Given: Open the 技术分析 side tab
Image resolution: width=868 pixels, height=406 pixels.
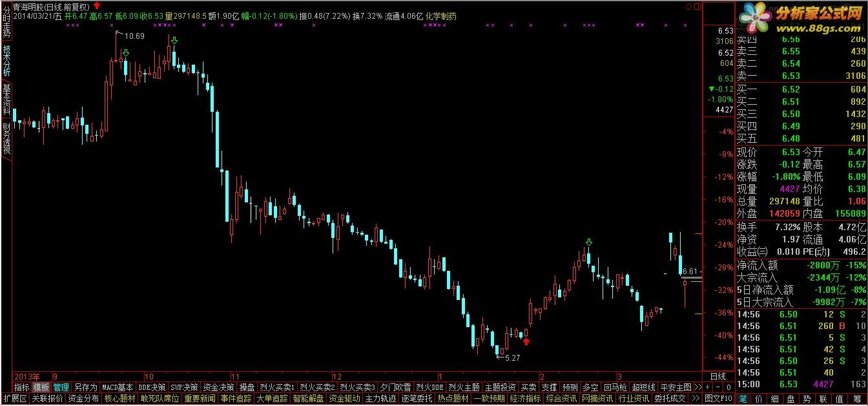Looking at the screenshot, I should [x=6, y=61].
